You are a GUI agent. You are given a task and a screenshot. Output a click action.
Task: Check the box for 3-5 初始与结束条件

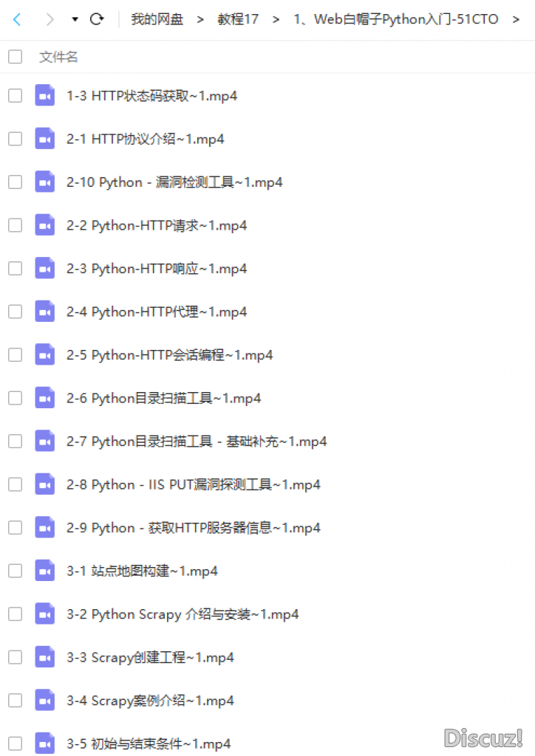click(15, 743)
